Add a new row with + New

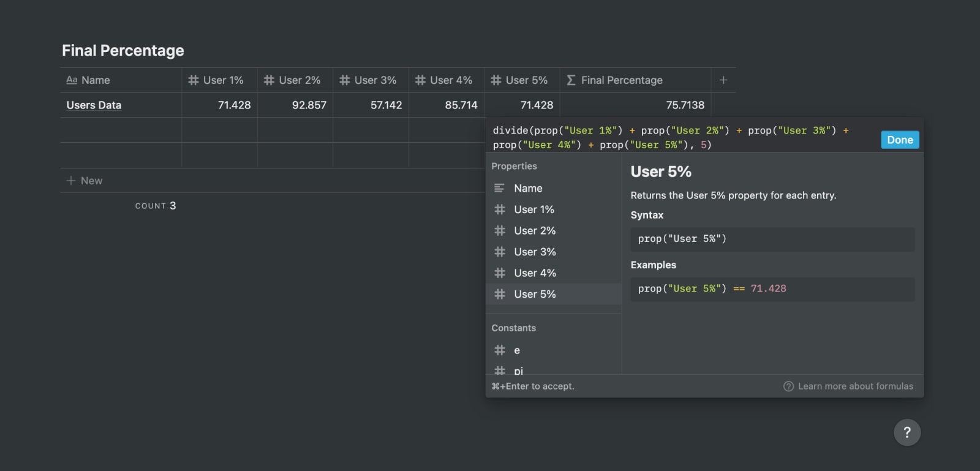(85, 181)
